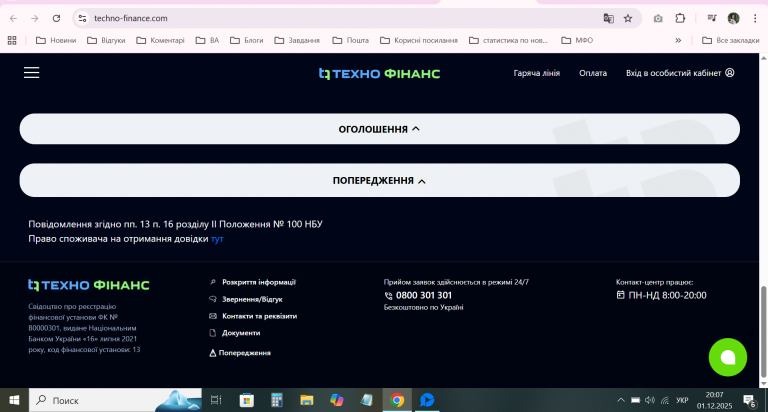Reload the page
The height and width of the screenshot is (412, 768).
coord(56,18)
